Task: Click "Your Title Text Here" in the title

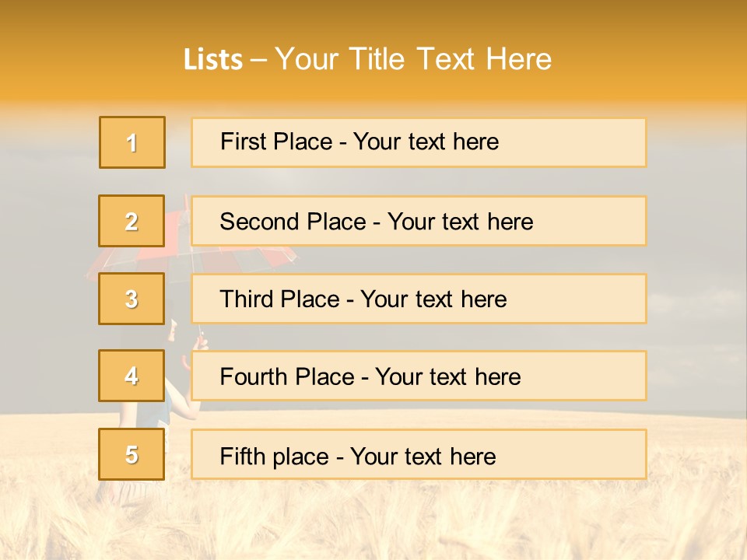Action: click(x=413, y=60)
